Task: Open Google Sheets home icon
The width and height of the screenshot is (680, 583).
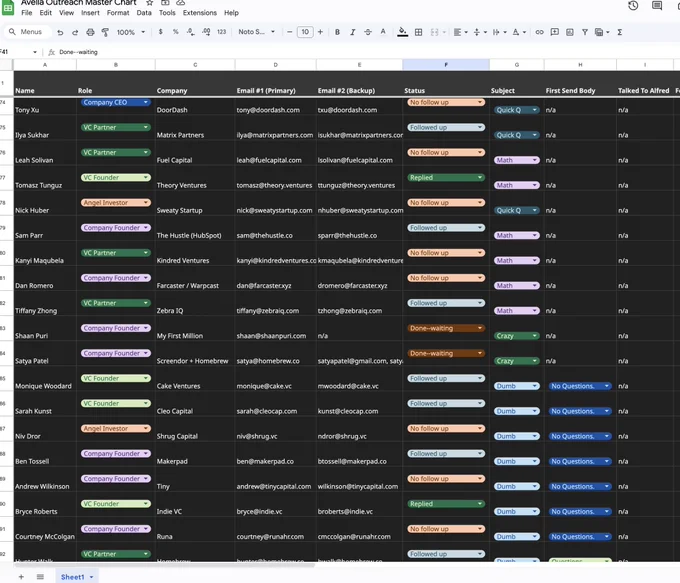Action: click(x=8, y=7)
